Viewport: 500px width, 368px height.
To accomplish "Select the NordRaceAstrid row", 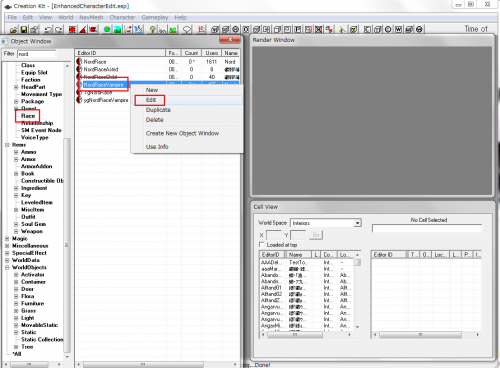I will click(157, 69).
